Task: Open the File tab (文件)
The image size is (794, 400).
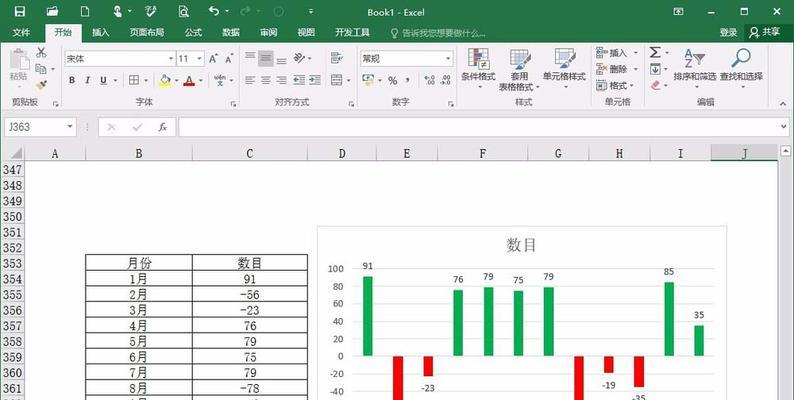Action: click(x=21, y=32)
